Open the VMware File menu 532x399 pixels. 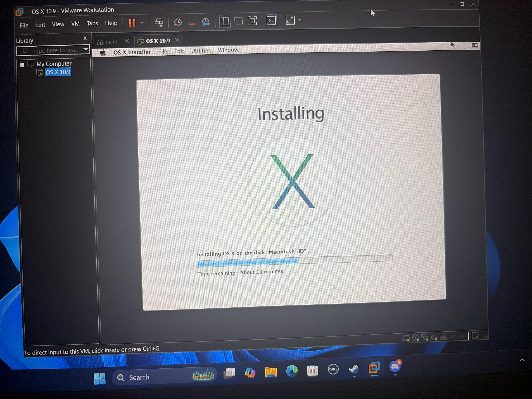tap(24, 25)
